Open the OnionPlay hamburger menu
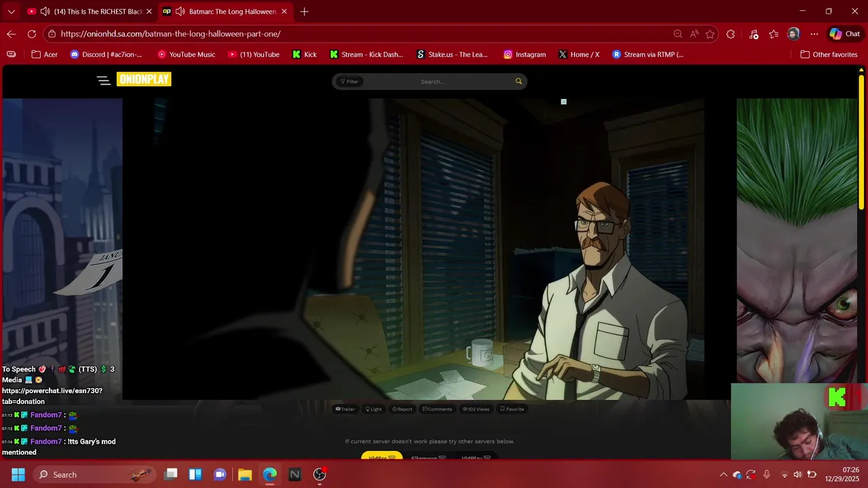This screenshot has width=868, height=488. (x=104, y=80)
